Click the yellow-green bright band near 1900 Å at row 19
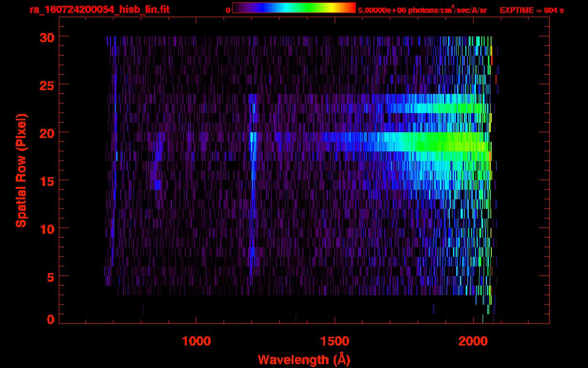 (x=445, y=141)
